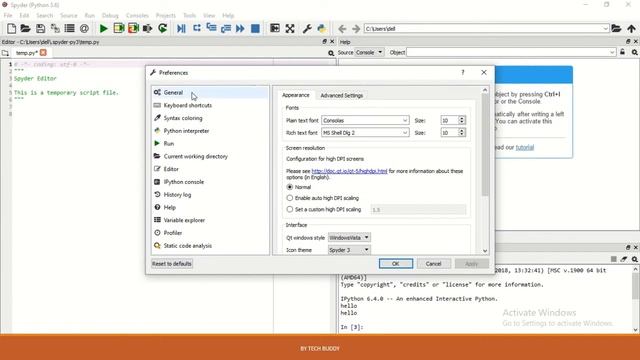The image size is (640, 360).
Task: Open the Qt windows style dropdown
Action: pos(349,238)
